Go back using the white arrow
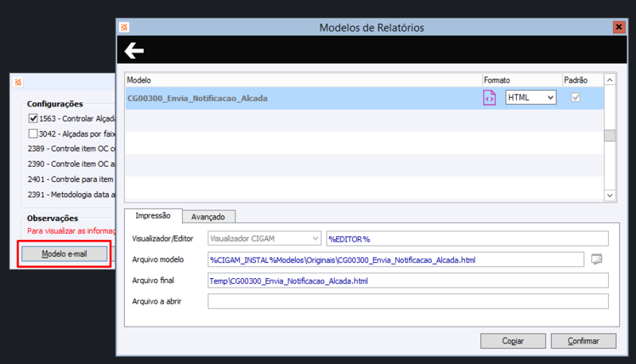 (134, 51)
